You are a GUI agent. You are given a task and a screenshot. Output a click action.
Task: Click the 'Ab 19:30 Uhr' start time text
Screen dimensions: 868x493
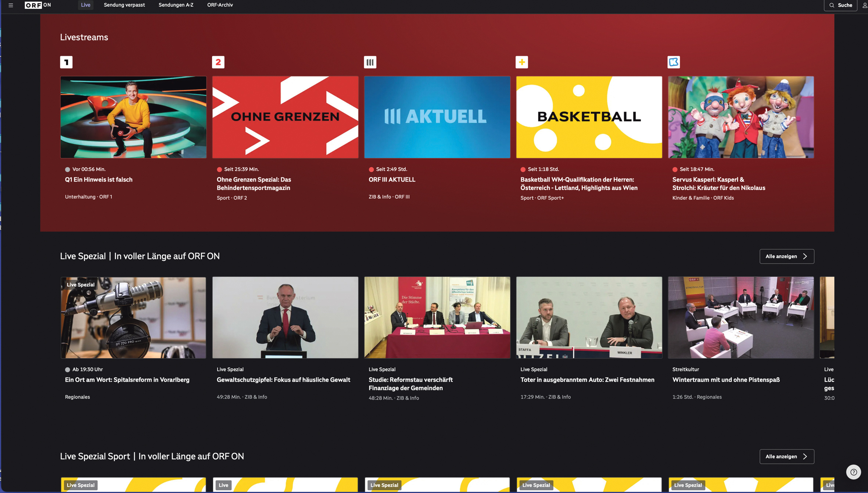pyautogui.click(x=87, y=370)
